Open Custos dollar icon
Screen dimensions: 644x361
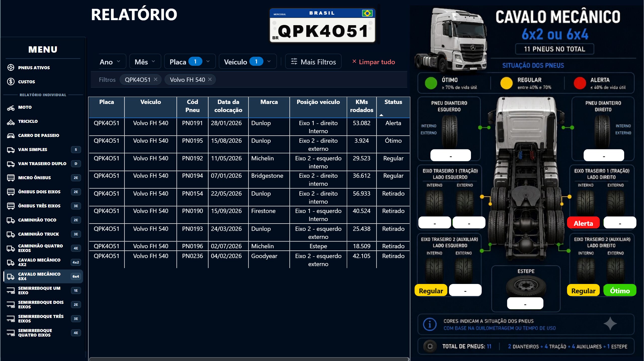pos(11,82)
